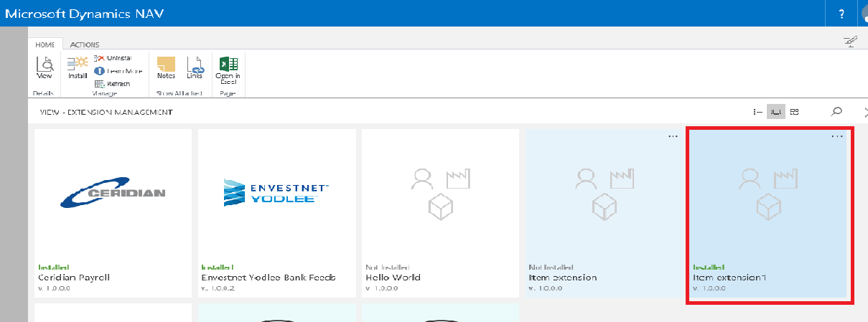
Task: Click the Install extension icon
Action: [x=78, y=67]
